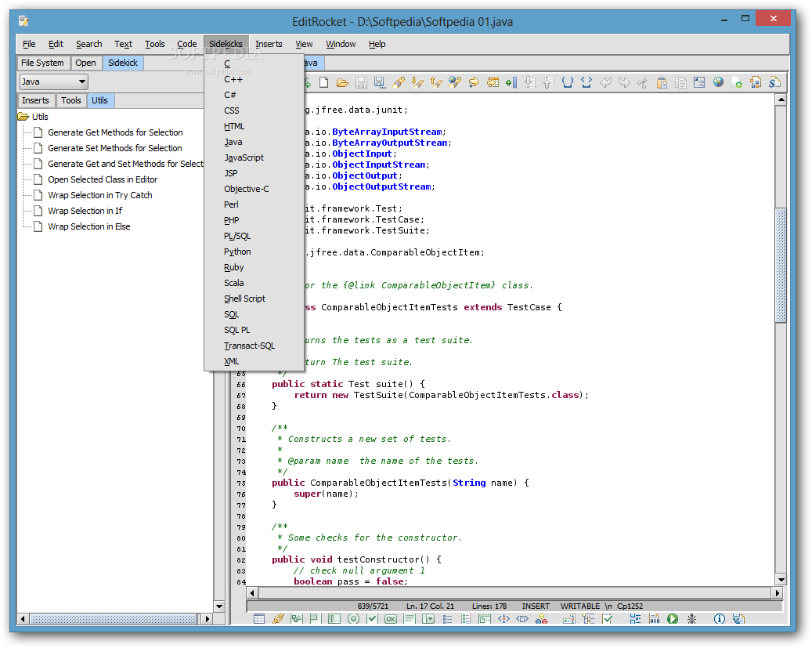Select the Utils sub-tab
This screenshot has height=648, width=812.
100,100
